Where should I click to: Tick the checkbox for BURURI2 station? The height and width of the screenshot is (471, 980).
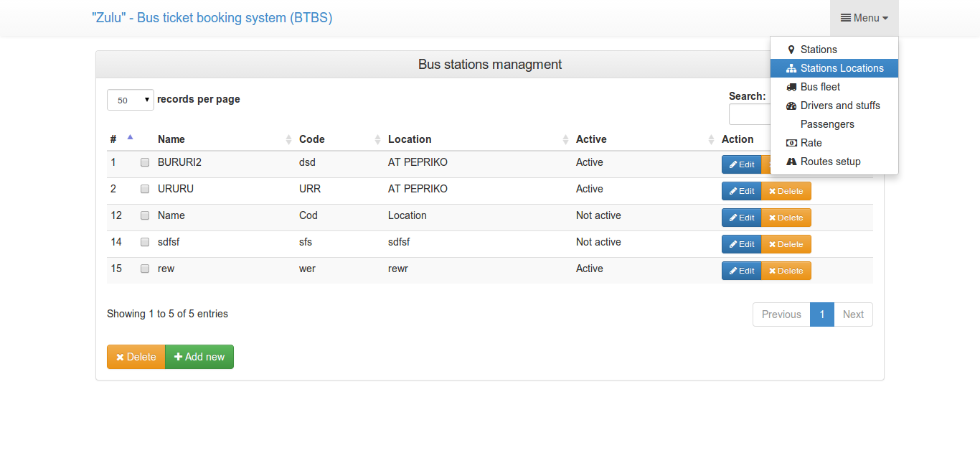pyautogui.click(x=145, y=162)
